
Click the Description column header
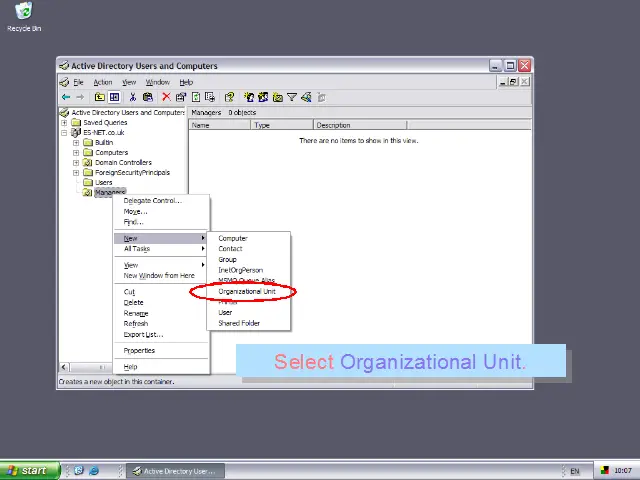tap(360, 125)
